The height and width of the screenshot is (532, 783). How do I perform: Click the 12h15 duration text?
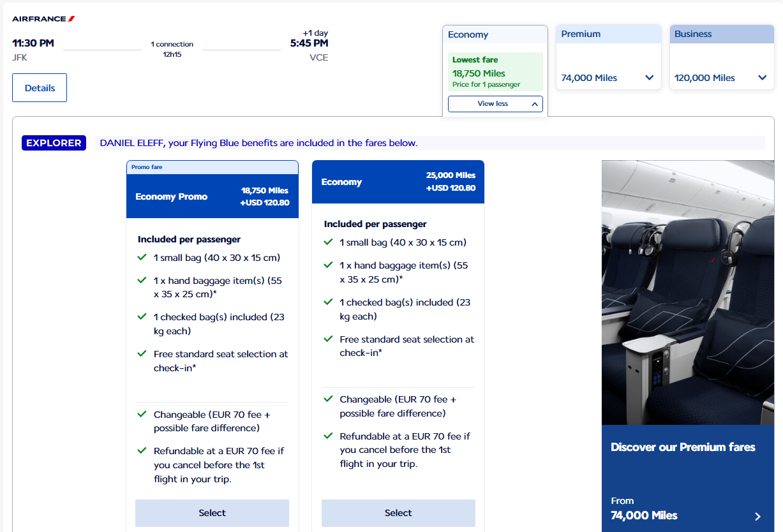(x=172, y=54)
